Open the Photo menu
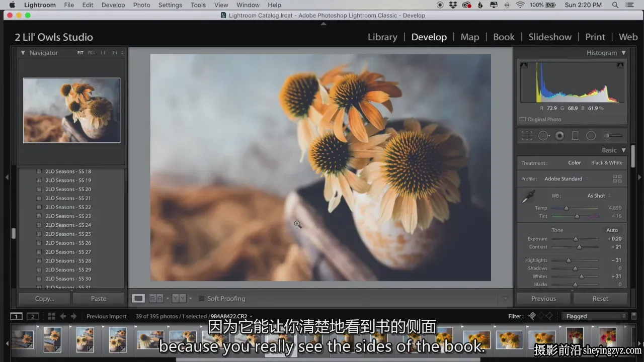The image size is (644, 362). [142, 5]
